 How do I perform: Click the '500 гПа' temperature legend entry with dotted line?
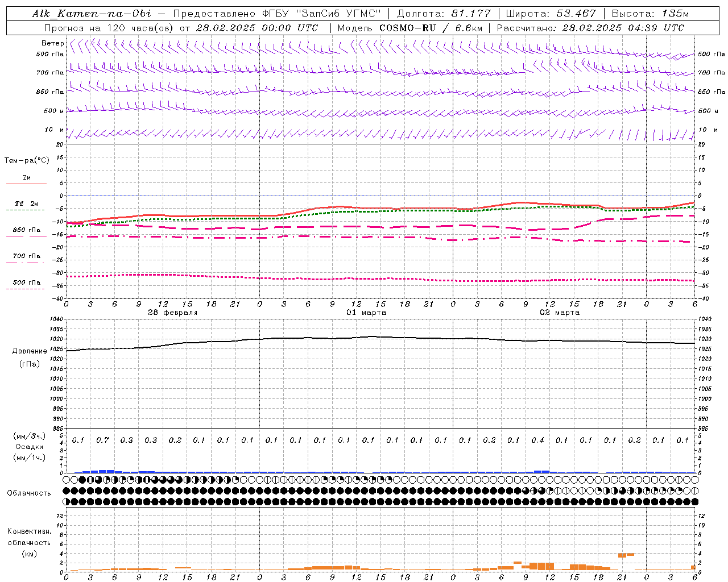(x=26, y=282)
